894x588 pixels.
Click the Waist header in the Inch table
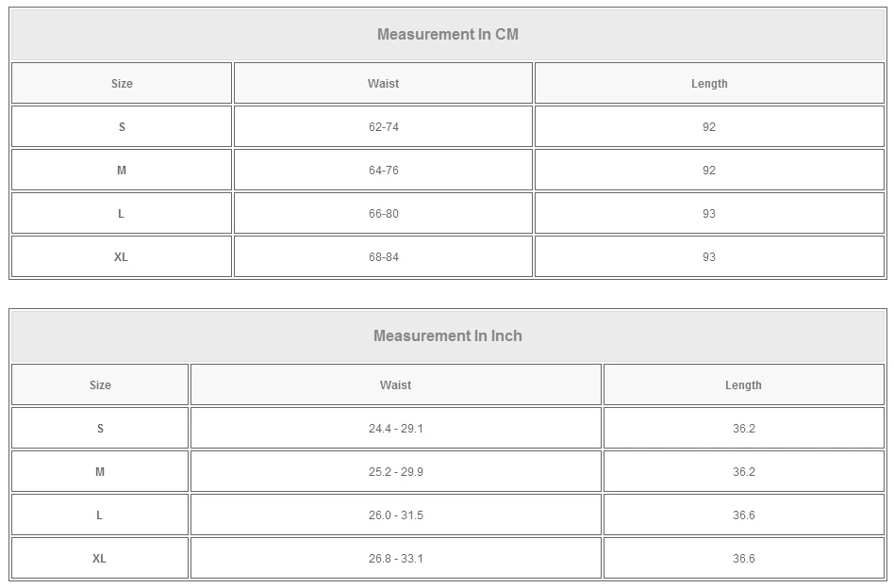[395, 385]
